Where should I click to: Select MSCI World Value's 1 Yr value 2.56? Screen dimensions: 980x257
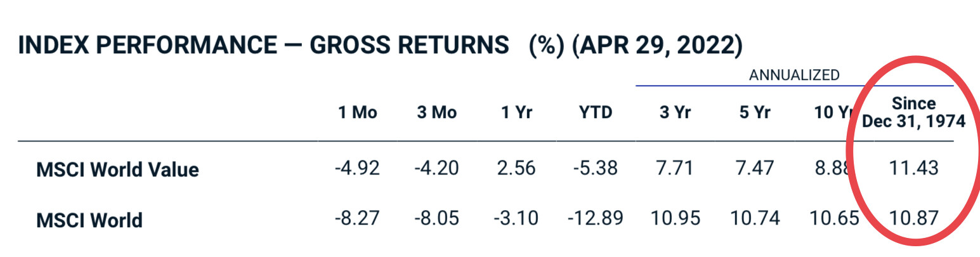click(516, 169)
